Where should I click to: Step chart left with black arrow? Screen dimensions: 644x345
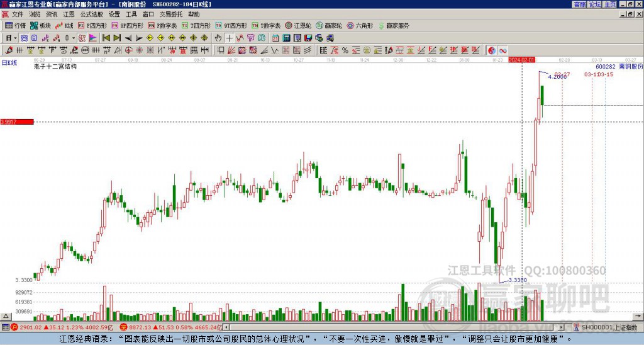[x=128, y=38]
